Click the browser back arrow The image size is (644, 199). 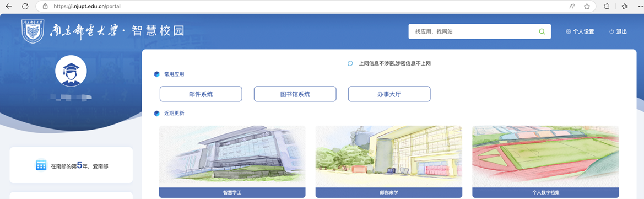pos(9,6)
